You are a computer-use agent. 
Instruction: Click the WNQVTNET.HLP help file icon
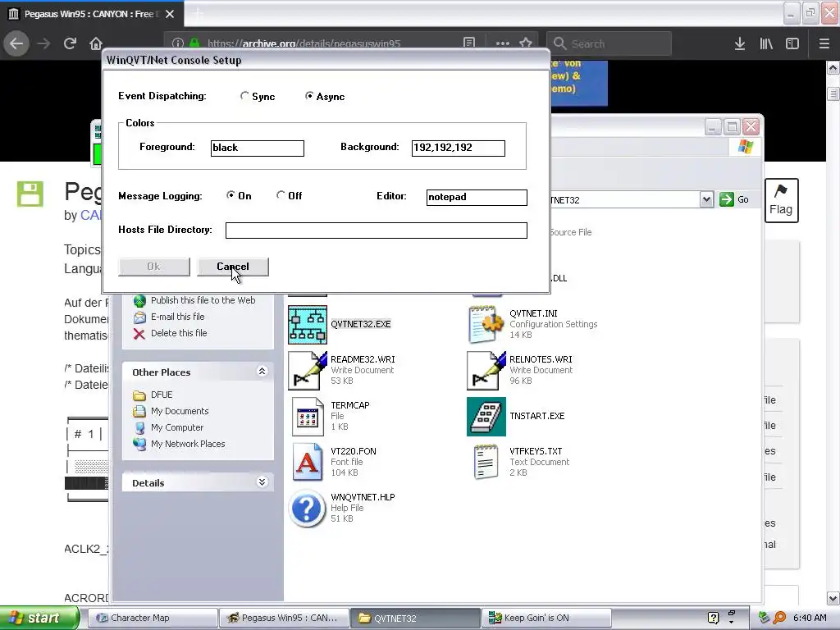coord(308,508)
